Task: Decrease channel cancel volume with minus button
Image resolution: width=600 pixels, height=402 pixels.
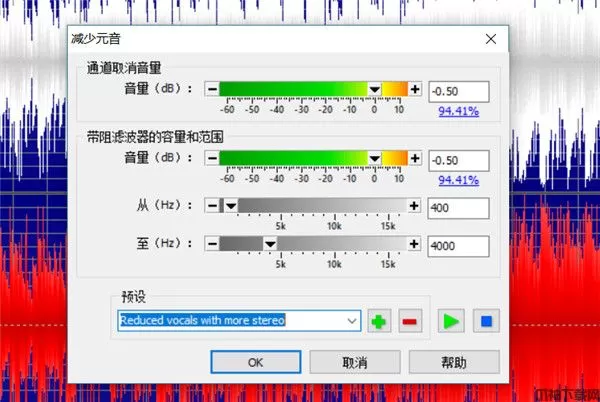Action: 212,90
